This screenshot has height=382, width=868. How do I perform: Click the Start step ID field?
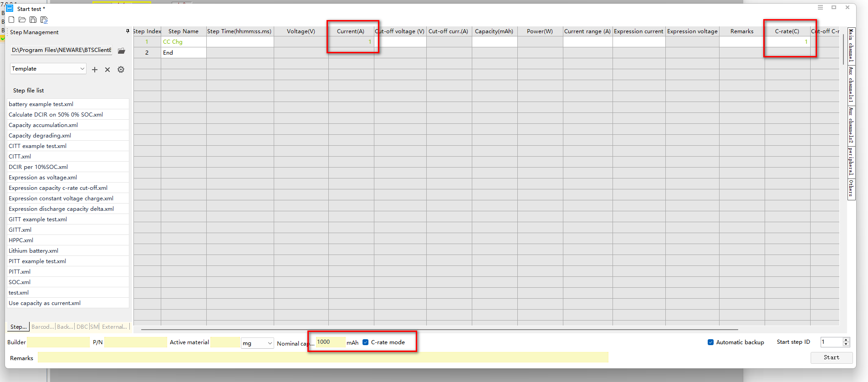click(x=832, y=342)
